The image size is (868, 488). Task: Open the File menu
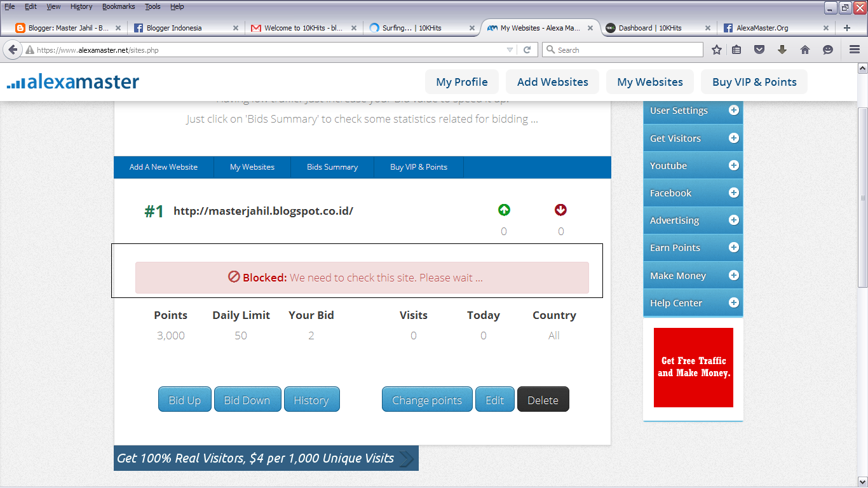[10, 6]
